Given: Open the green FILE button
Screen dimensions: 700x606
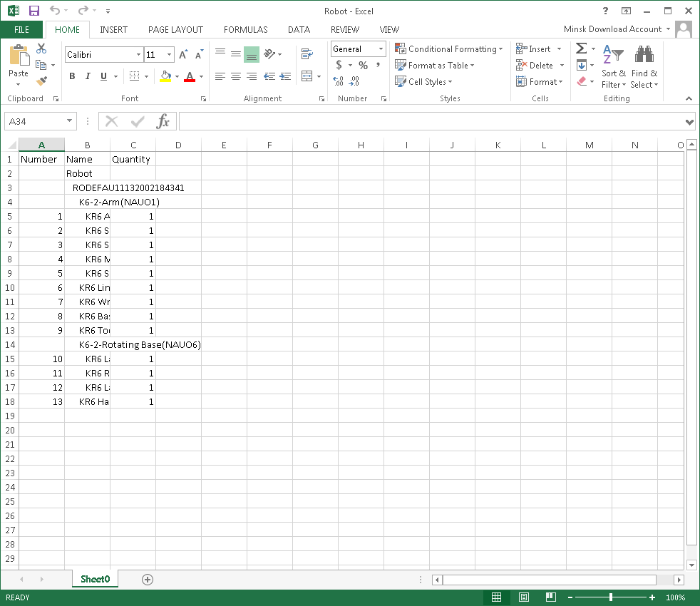Looking at the screenshot, I should [21, 30].
